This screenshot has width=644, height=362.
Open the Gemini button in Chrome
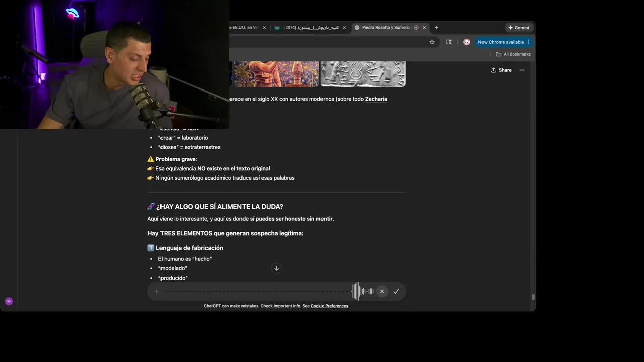point(518,28)
